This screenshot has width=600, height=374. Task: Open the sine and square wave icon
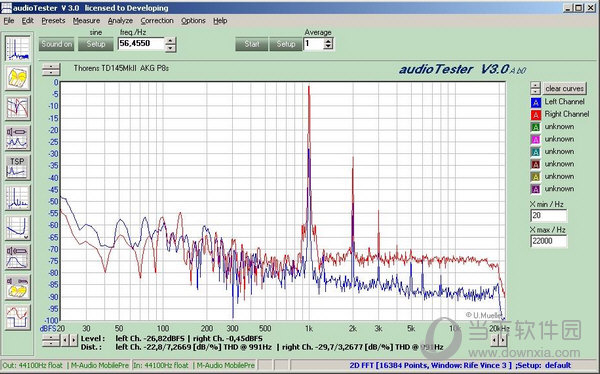17,317
